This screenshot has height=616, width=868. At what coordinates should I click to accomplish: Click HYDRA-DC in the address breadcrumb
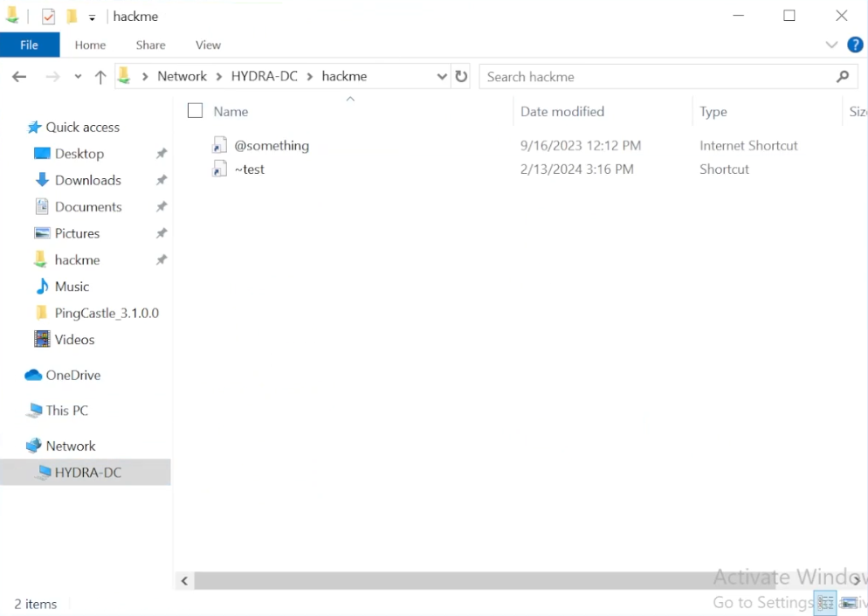(264, 77)
